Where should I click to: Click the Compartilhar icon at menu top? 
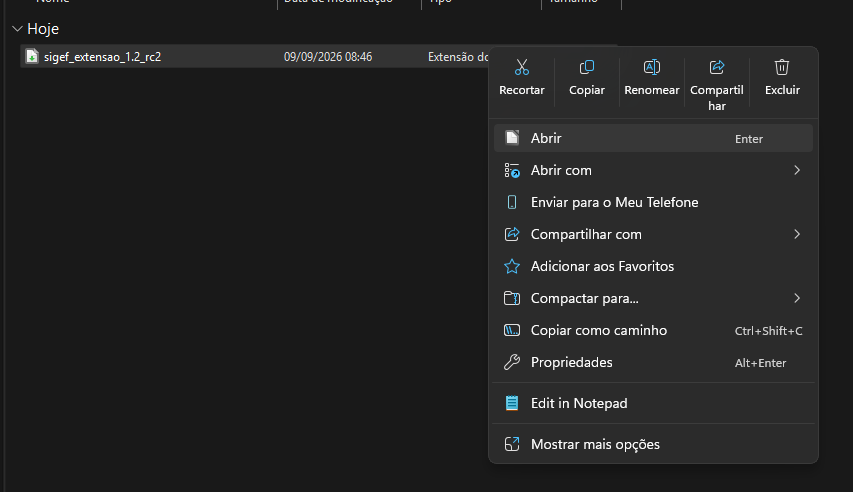point(716,67)
